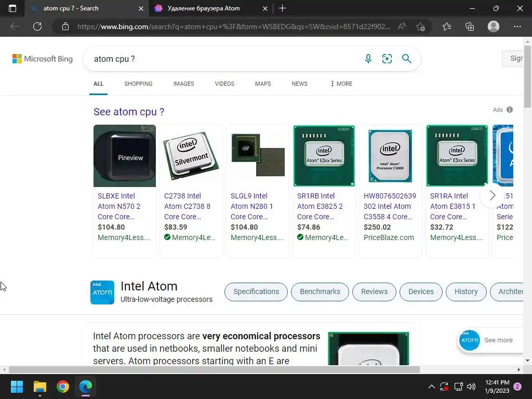This screenshot has width=532, height=399.
Task: Open SLBXE Intel Atom N570 product link
Action: [119, 206]
